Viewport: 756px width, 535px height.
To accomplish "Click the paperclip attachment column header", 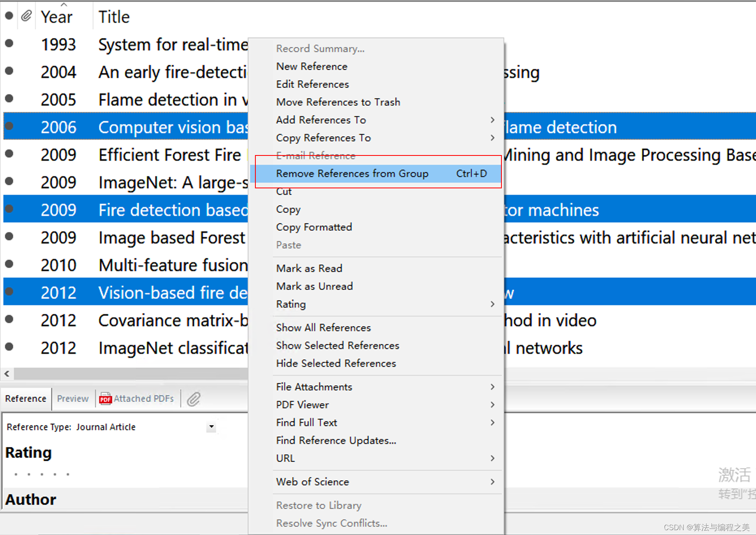I will pyautogui.click(x=26, y=16).
